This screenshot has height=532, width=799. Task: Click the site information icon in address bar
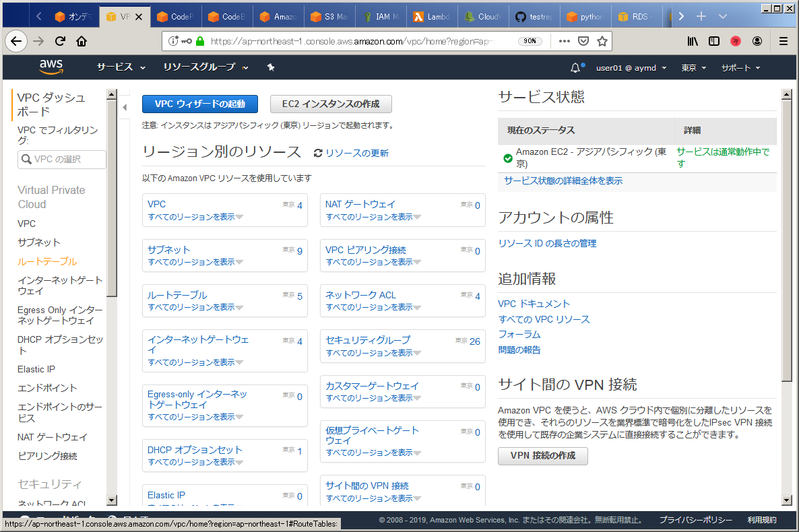(173, 41)
